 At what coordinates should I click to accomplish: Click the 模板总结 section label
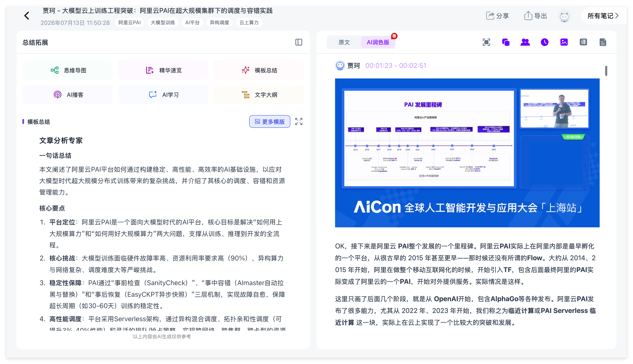coord(39,122)
